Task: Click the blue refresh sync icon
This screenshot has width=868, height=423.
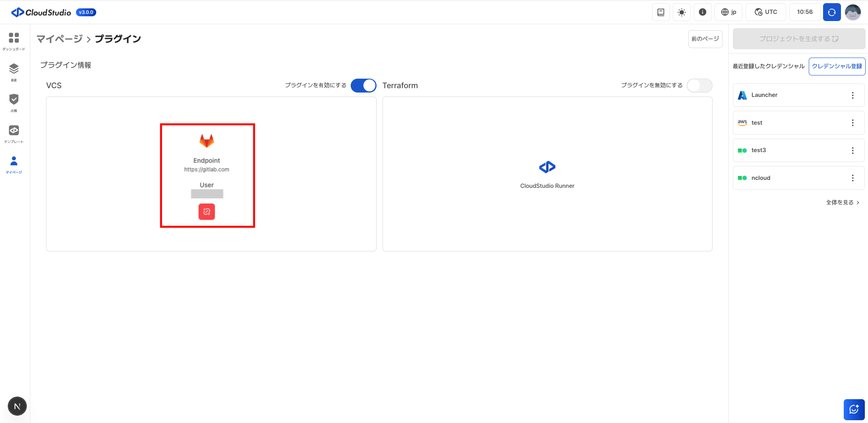Action: pyautogui.click(x=832, y=12)
